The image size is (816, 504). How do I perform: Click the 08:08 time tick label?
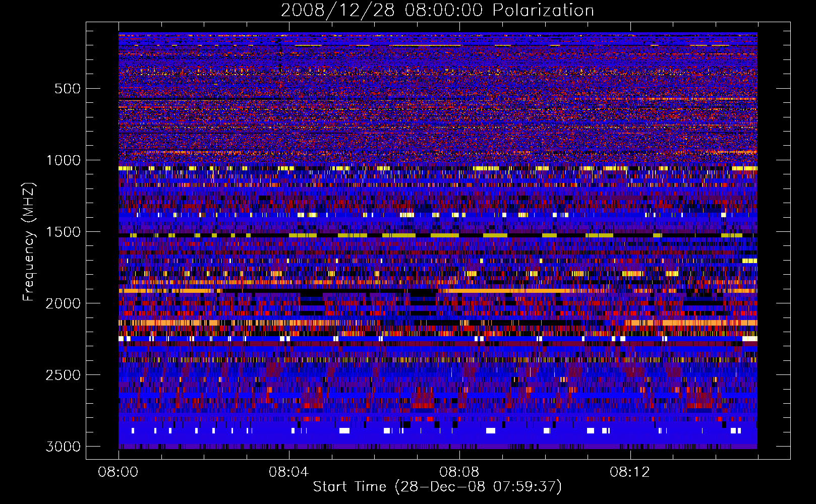[459, 472]
